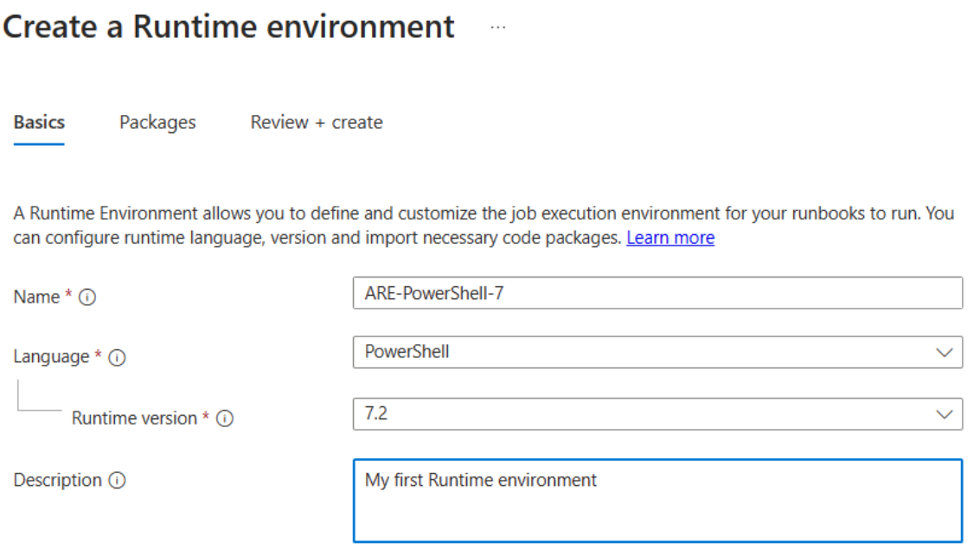Click the info icon beside Runtime version
Image resolution: width=980 pixels, height=549 pixels.
click(x=225, y=418)
